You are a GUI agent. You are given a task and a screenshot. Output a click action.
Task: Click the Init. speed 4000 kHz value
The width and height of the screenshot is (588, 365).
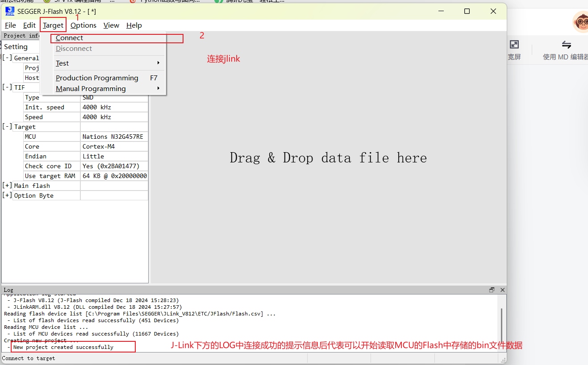click(x=114, y=107)
